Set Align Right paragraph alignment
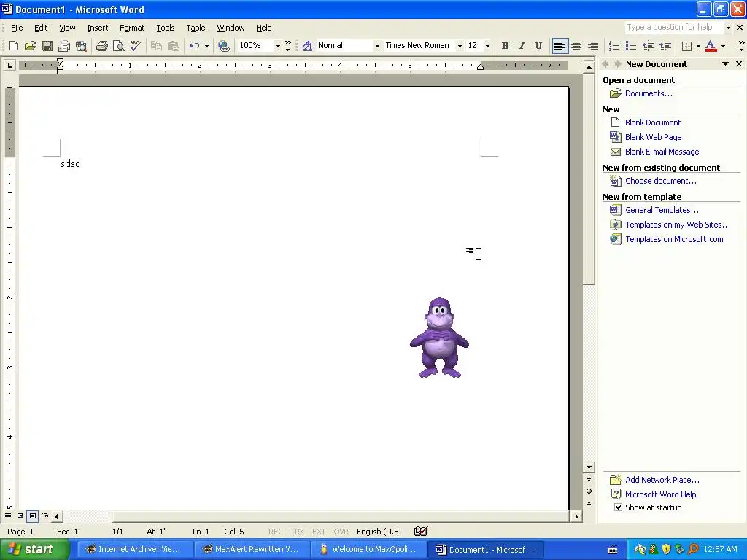 (x=593, y=46)
